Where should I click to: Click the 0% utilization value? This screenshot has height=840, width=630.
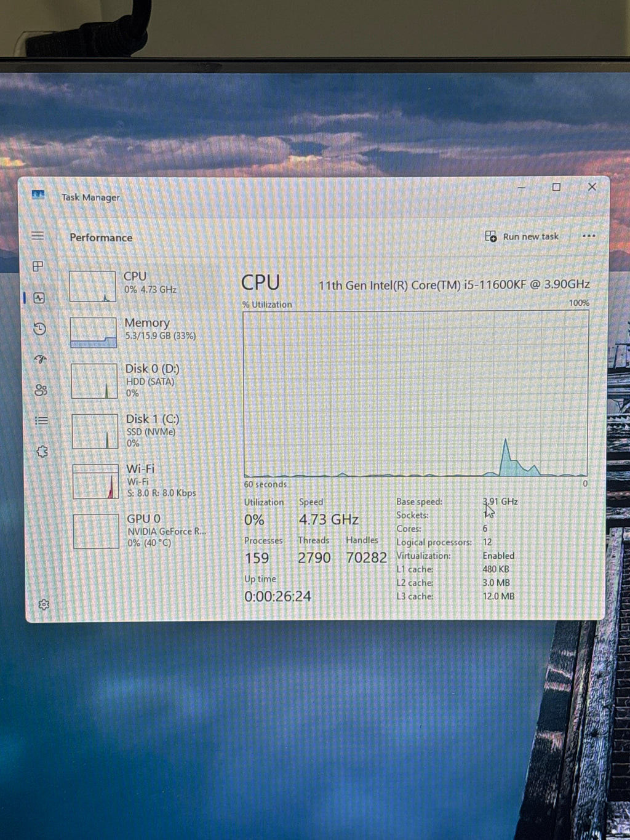coord(254,520)
